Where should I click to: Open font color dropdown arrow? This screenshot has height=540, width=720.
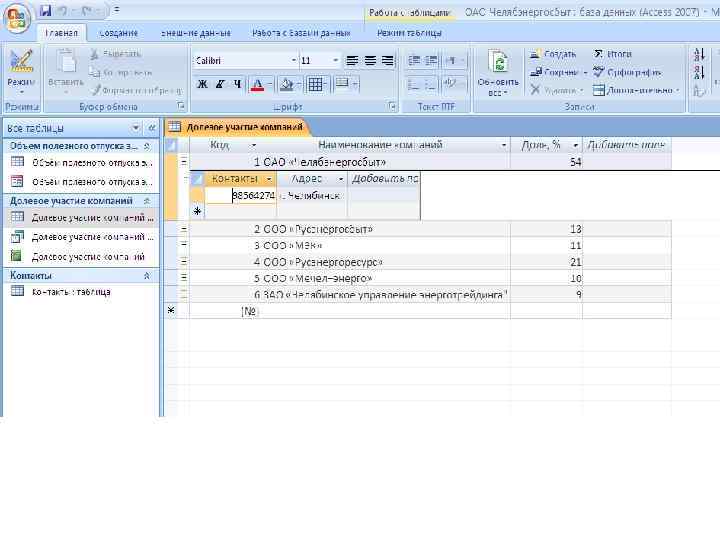click(270, 84)
